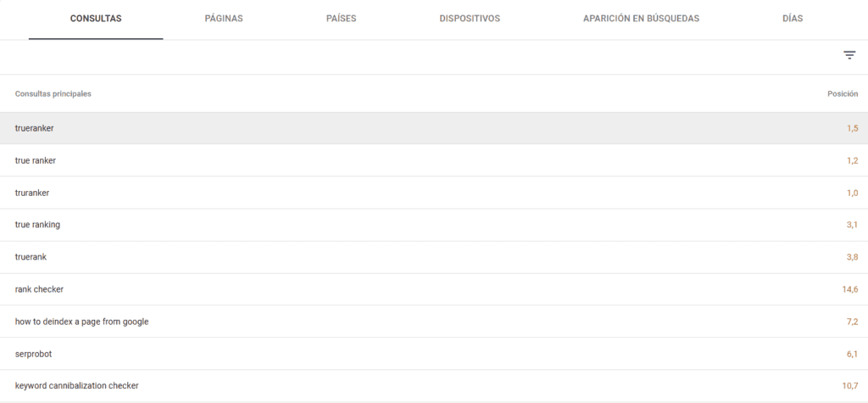Click keyword cannibalization checker query
The width and height of the screenshot is (868, 403).
[x=76, y=386]
